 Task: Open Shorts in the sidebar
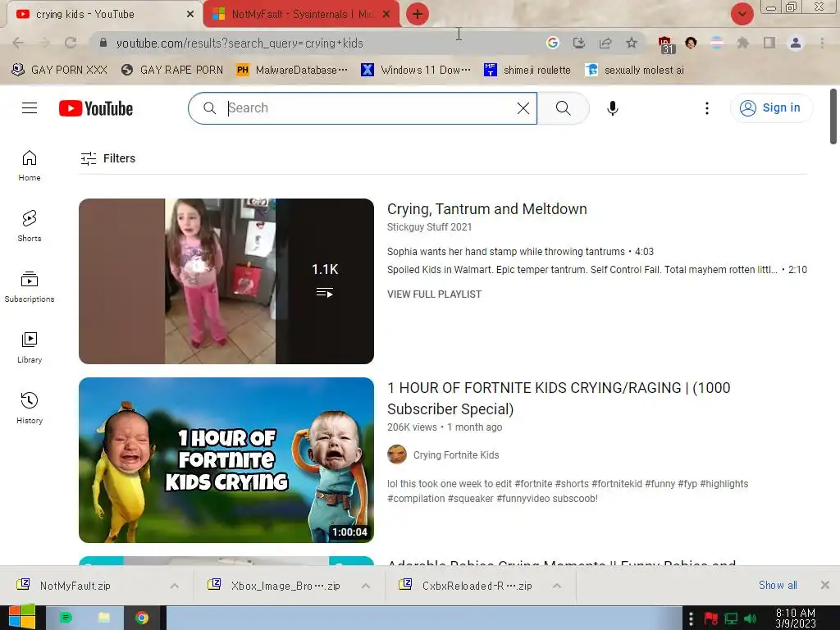click(30, 226)
